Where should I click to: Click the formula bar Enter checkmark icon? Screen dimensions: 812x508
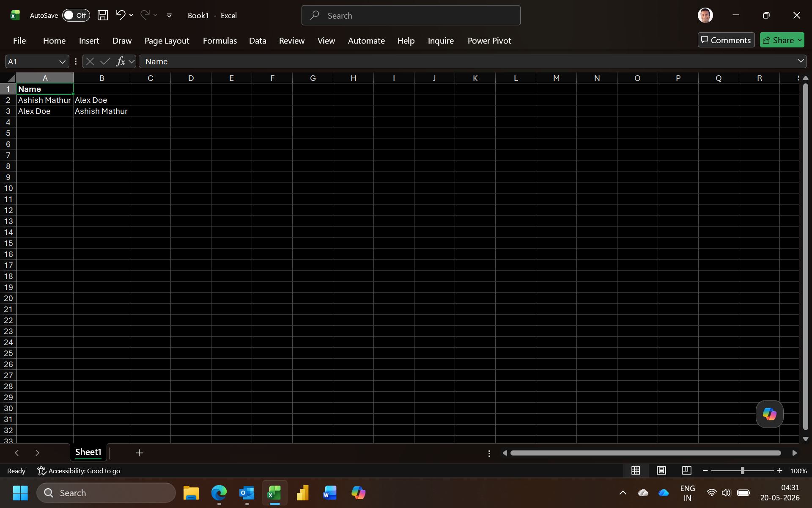[105, 62]
